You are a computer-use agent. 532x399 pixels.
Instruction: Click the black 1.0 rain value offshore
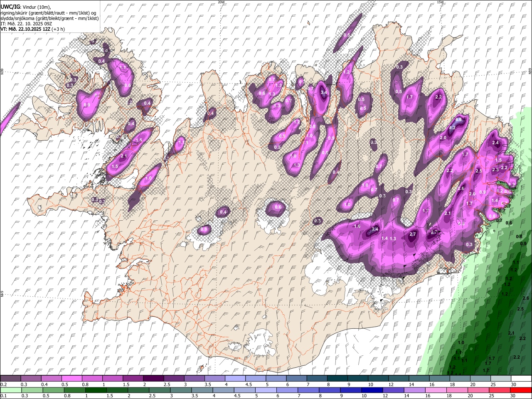pos(461,342)
